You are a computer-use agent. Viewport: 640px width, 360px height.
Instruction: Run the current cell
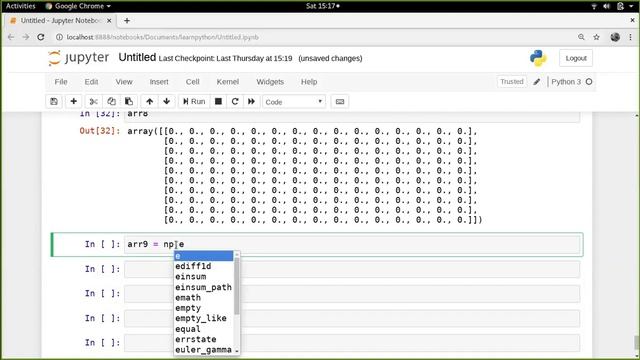tap(194, 102)
